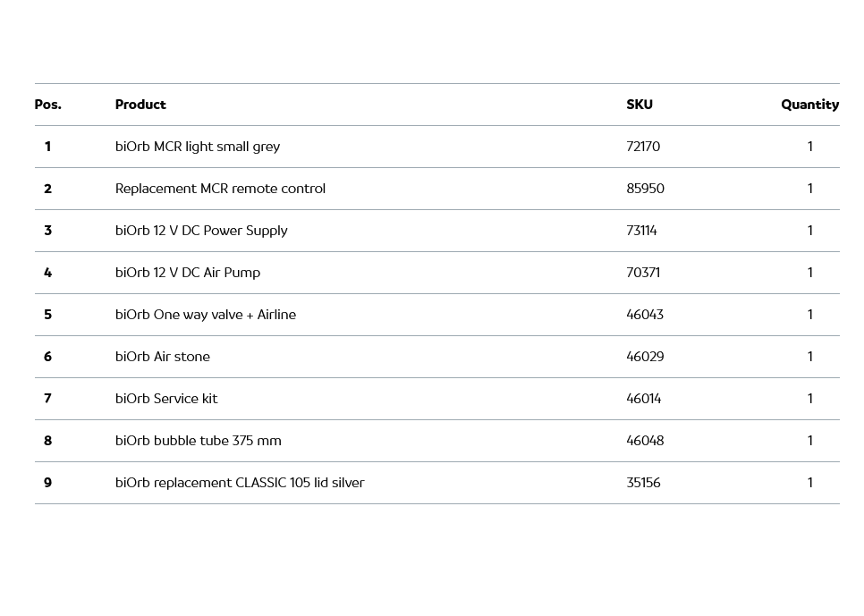Click the biOrb Air stone product name
The image size is (864, 616).
tap(163, 357)
